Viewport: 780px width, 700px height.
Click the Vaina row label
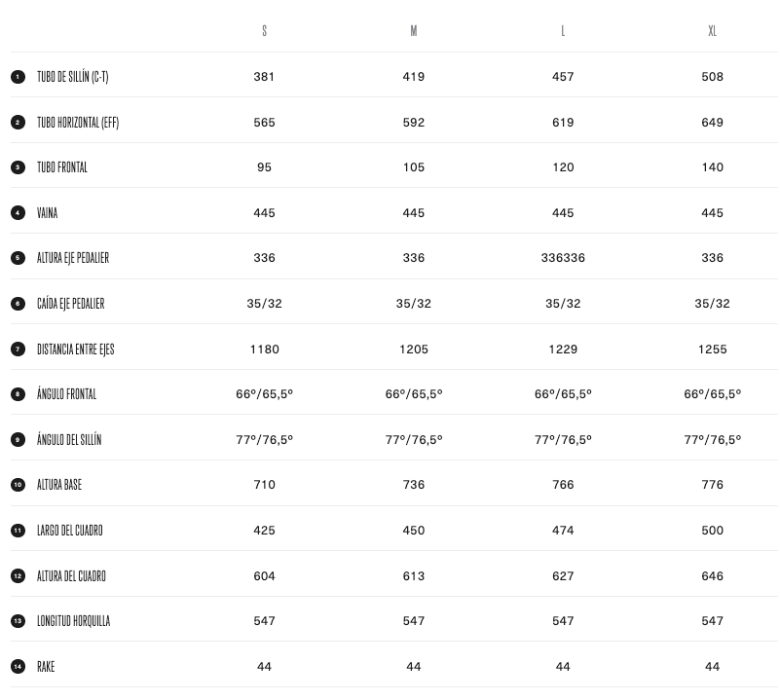47,213
